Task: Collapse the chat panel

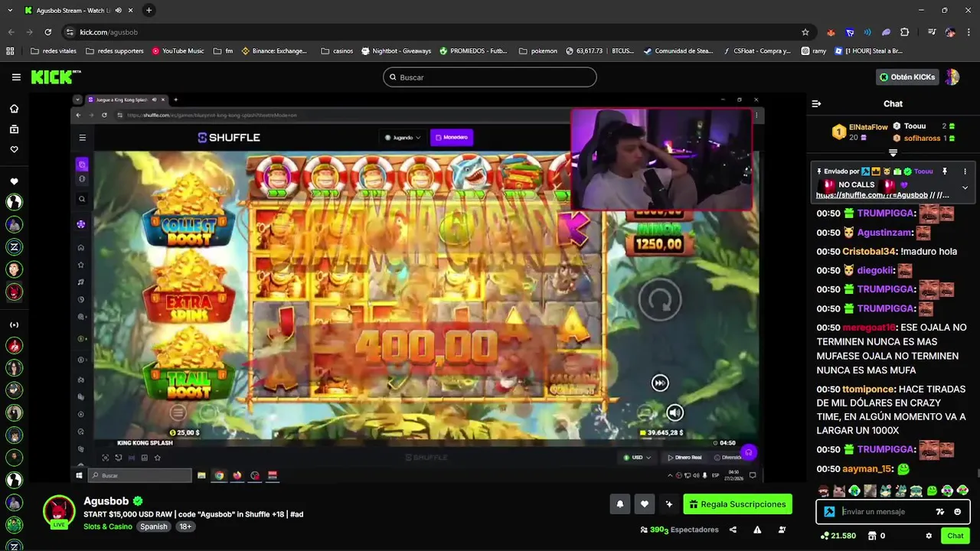Action: coord(816,103)
